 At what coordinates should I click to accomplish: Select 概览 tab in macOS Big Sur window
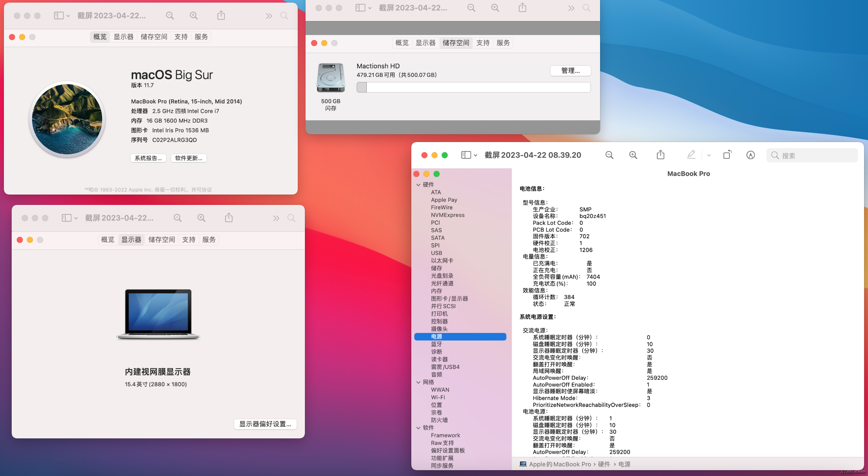pos(100,37)
